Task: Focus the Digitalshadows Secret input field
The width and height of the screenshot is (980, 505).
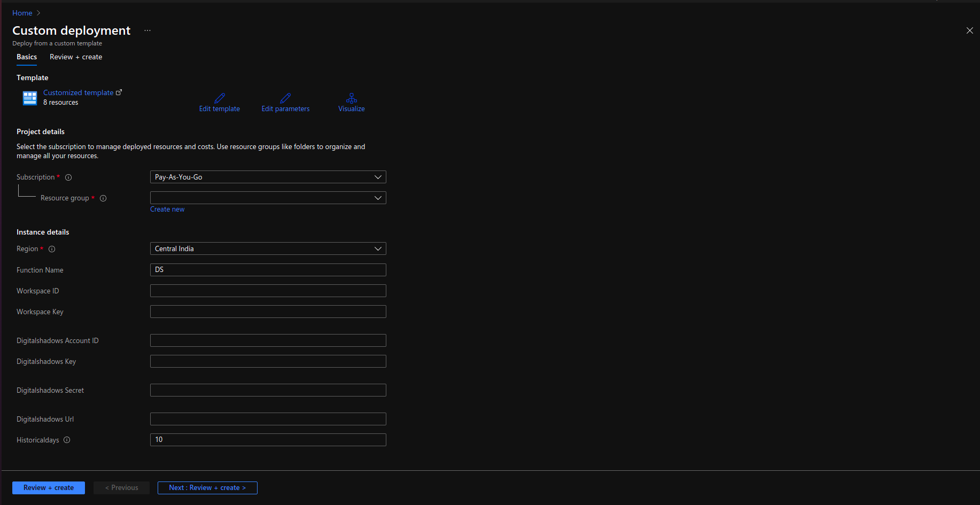Action: (268, 390)
